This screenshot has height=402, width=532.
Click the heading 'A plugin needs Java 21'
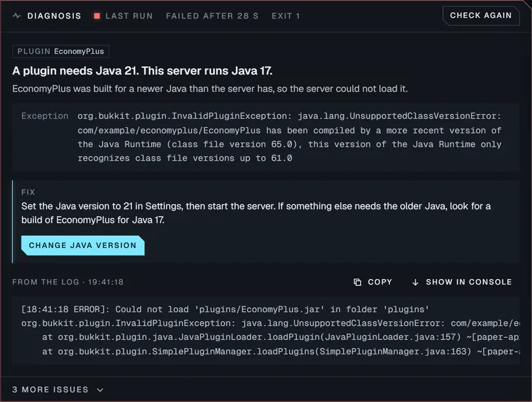coord(142,71)
